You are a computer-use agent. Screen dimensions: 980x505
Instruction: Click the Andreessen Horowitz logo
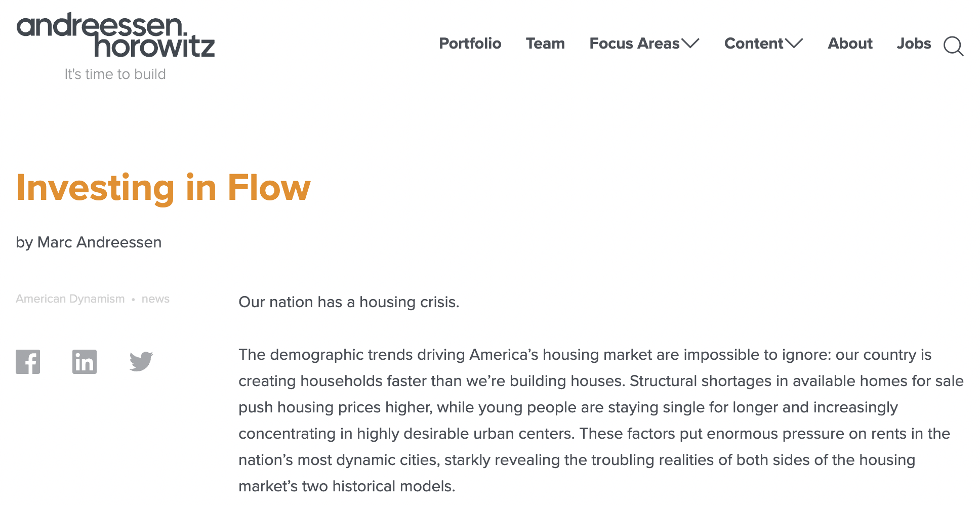click(116, 34)
